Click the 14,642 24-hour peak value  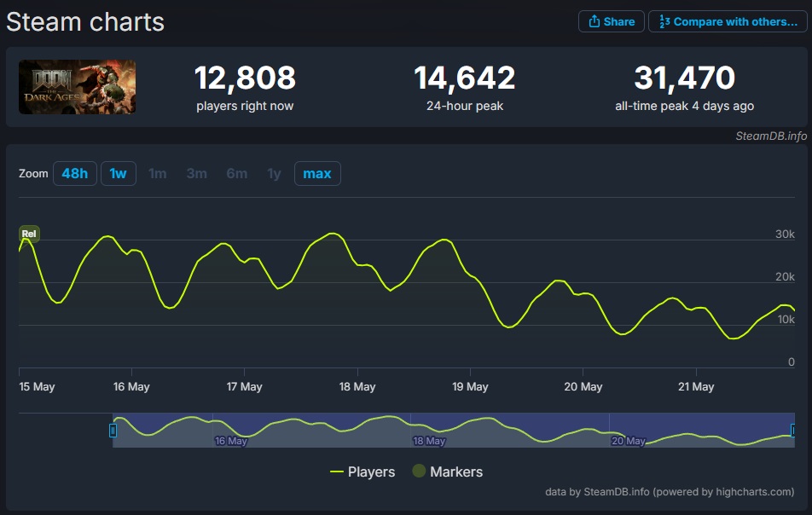[465, 78]
